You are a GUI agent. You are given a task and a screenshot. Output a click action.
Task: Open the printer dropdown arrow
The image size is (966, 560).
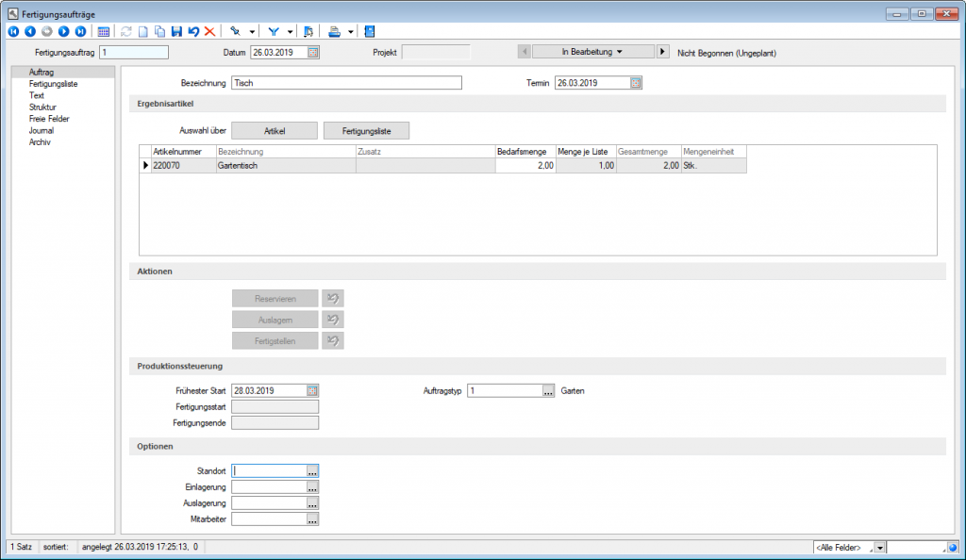(x=351, y=31)
